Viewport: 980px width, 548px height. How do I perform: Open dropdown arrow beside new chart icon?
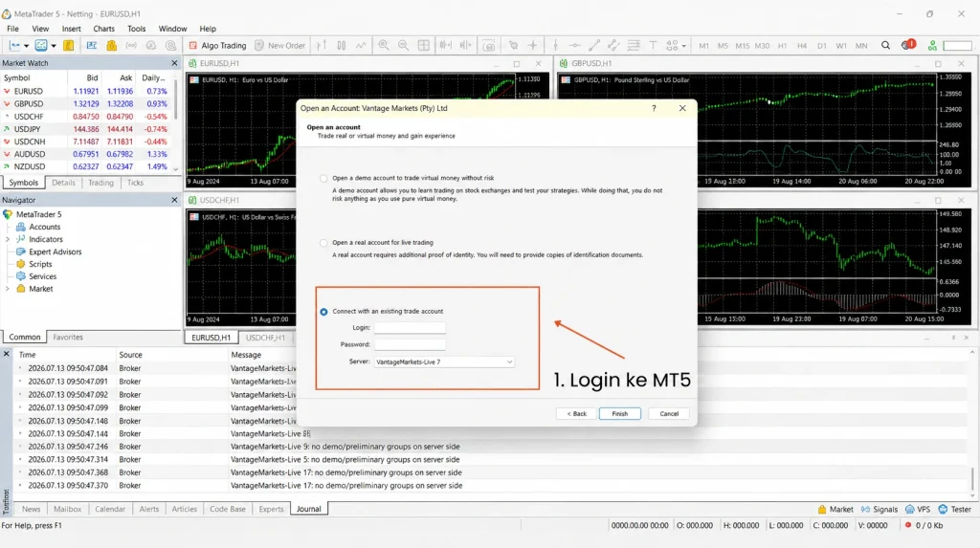[x=26, y=46]
